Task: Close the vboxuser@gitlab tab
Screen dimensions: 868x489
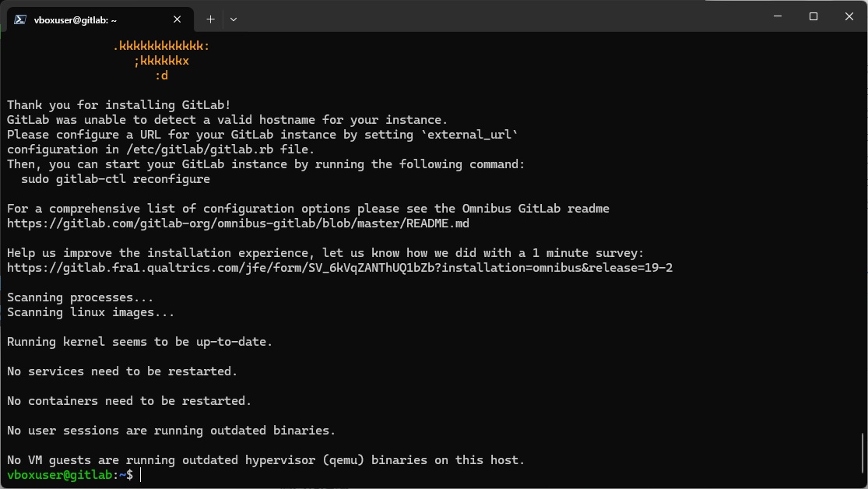Action: coord(177,19)
